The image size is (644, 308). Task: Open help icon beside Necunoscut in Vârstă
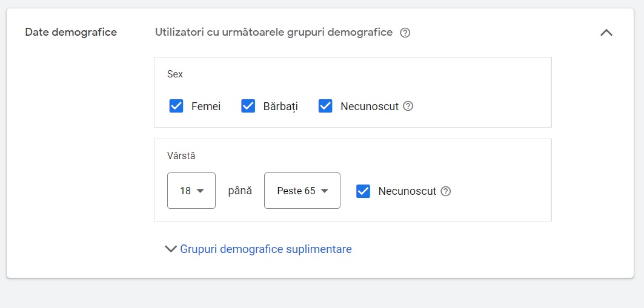(x=446, y=191)
